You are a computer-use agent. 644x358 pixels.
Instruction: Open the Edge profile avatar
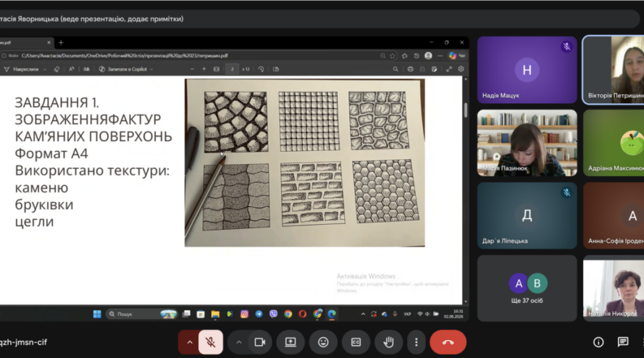[429, 55]
